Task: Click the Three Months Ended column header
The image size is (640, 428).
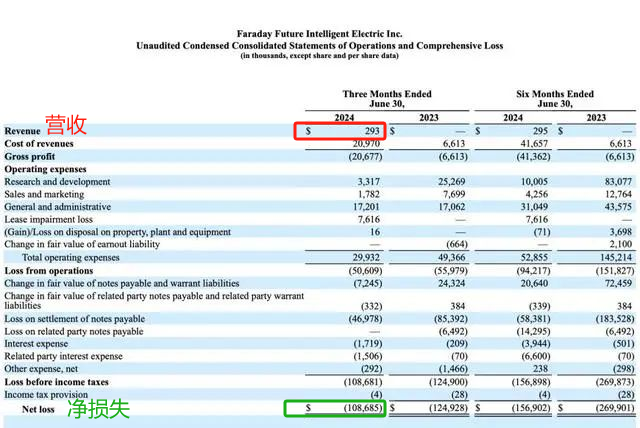Action: click(x=387, y=94)
